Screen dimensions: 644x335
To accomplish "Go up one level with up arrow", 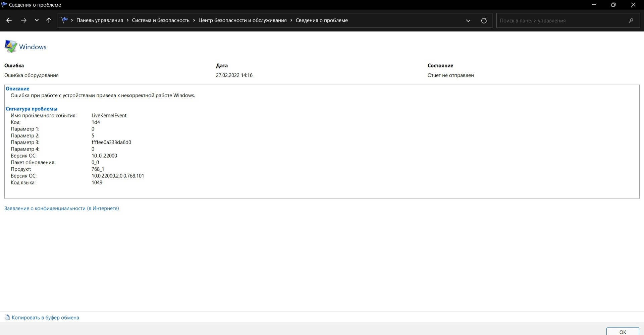I will (x=49, y=20).
